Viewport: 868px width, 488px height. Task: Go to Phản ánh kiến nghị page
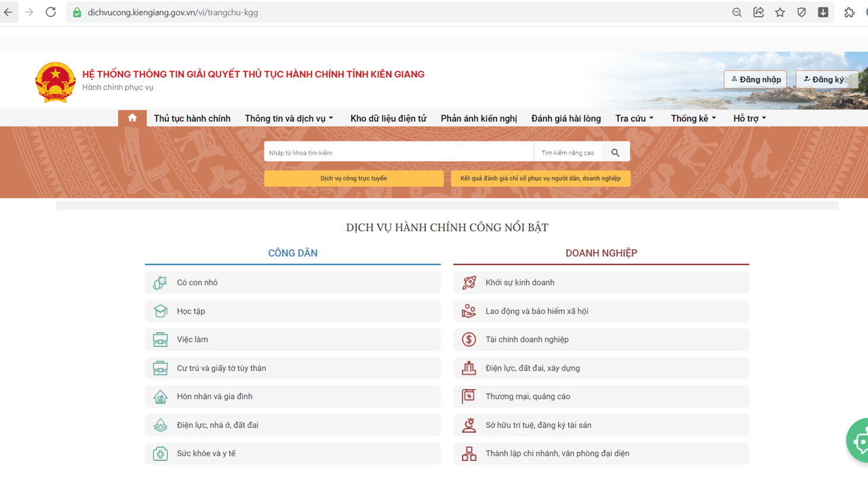(x=479, y=119)
